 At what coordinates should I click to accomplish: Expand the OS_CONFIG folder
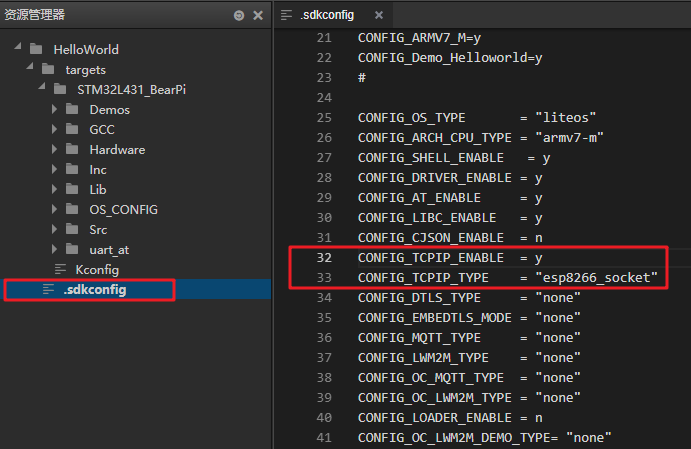[x=54, y=209]
